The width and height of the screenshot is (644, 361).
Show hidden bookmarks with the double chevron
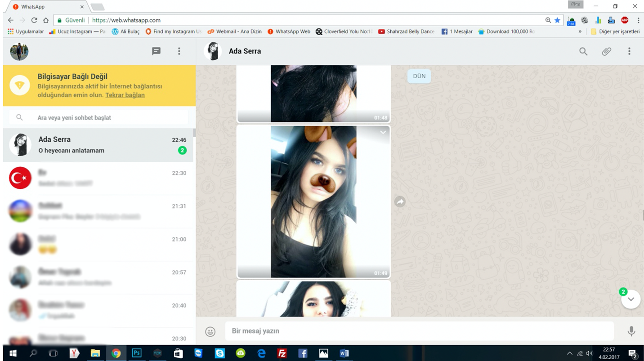(580, 31)
